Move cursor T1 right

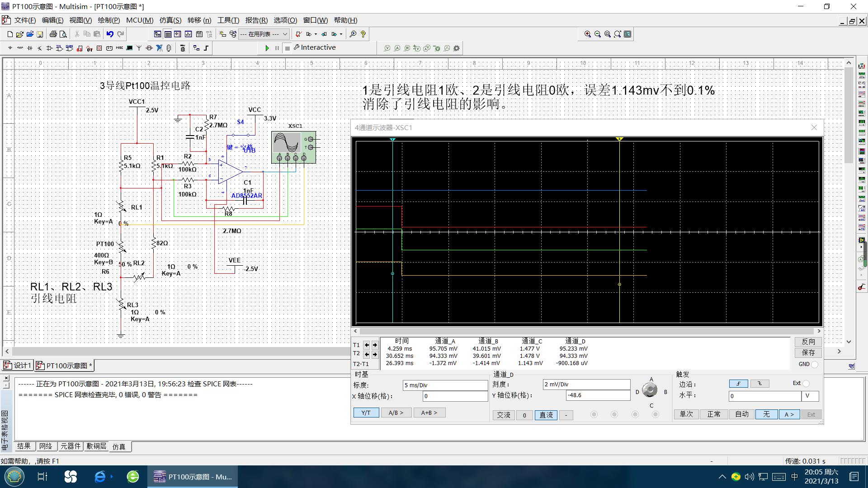point(375,345)
